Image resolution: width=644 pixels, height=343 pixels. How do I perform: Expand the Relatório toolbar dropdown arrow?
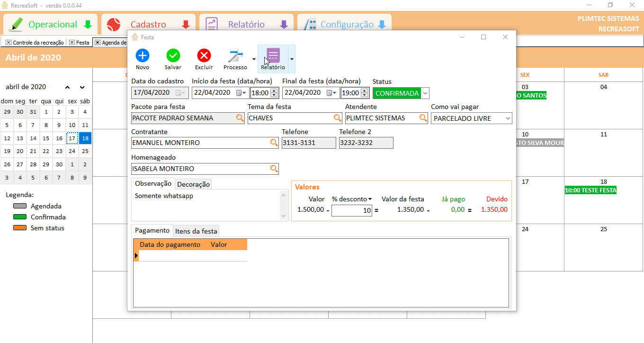point(292,59)
